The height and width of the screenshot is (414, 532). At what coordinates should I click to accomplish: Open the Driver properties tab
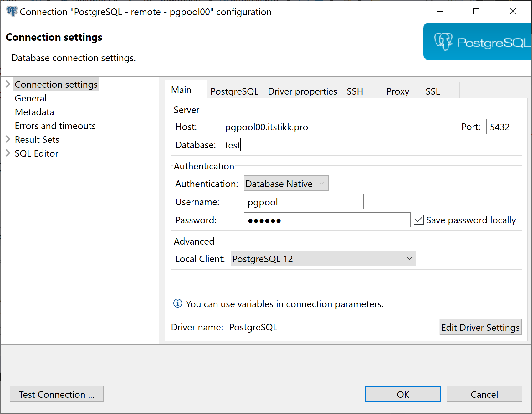pyautogui.click(x=302, y=91)
